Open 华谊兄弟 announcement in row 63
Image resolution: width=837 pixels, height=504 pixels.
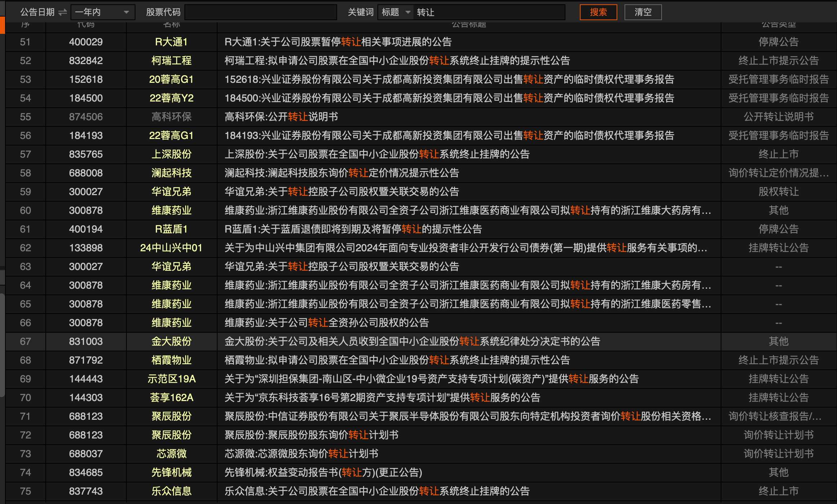click(342, 266)
